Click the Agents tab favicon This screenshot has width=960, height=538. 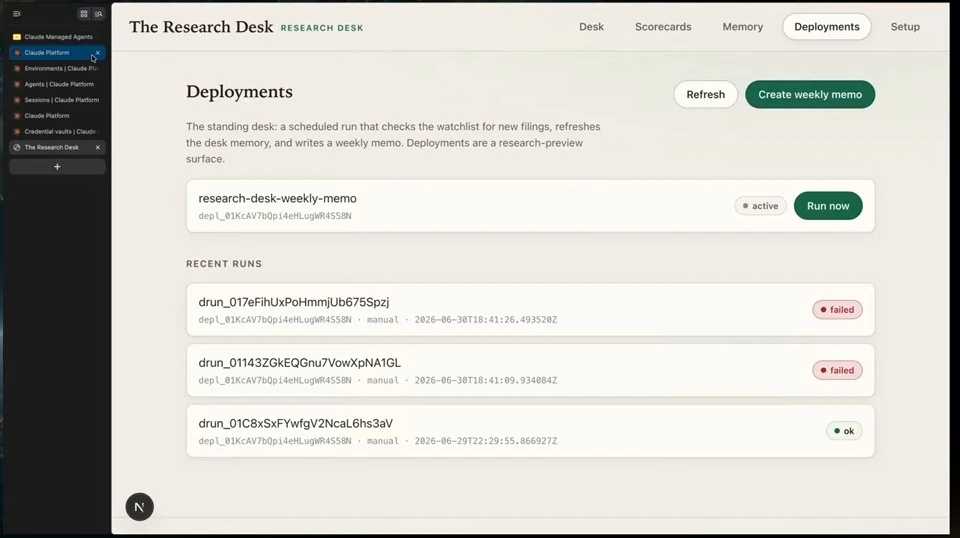click(x=17, y=84)
